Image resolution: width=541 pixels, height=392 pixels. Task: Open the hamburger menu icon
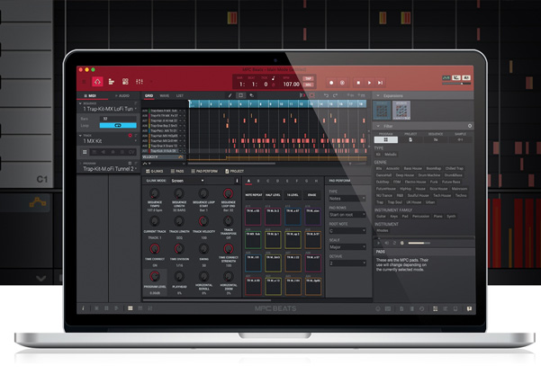point(84,82)
